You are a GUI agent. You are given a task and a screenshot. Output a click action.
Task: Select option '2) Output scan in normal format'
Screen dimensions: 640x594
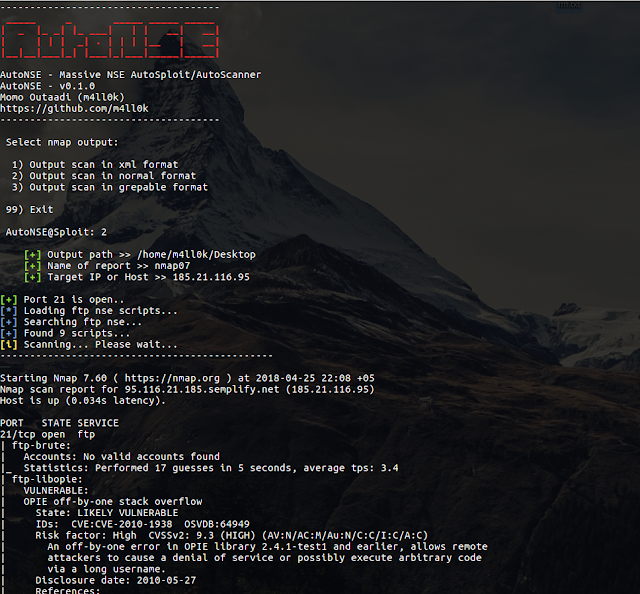tap(104, 176)
